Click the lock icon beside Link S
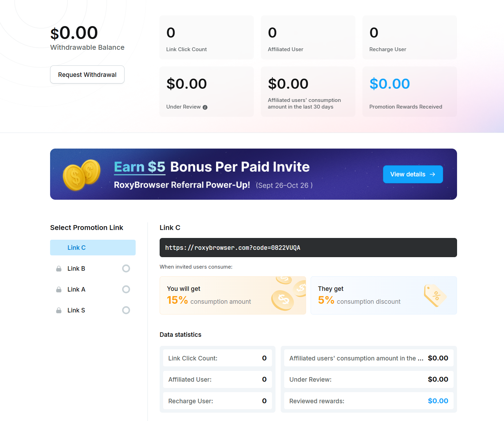This screenshot has height=421, width=504. point(59,310)
